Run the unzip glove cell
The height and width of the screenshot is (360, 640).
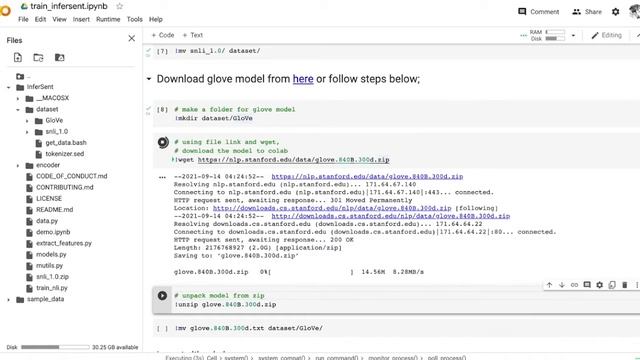(x=162, y=296)
